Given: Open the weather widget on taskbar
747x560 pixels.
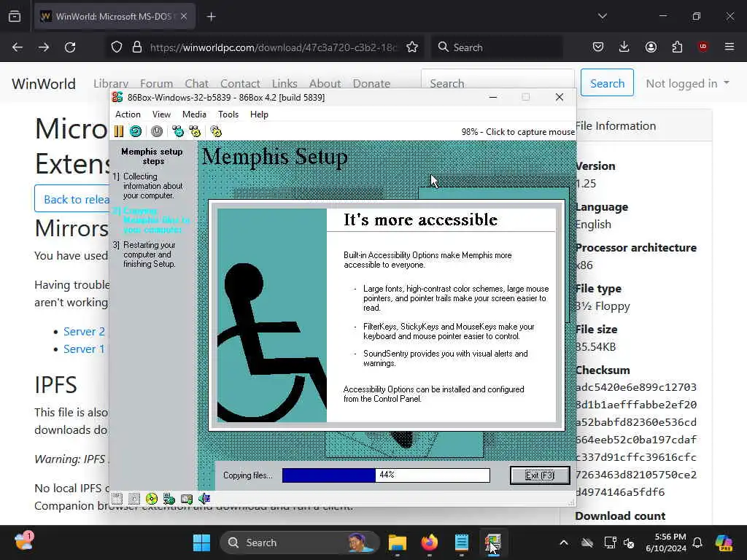Looking at the screenshot, I should [24, 542].
